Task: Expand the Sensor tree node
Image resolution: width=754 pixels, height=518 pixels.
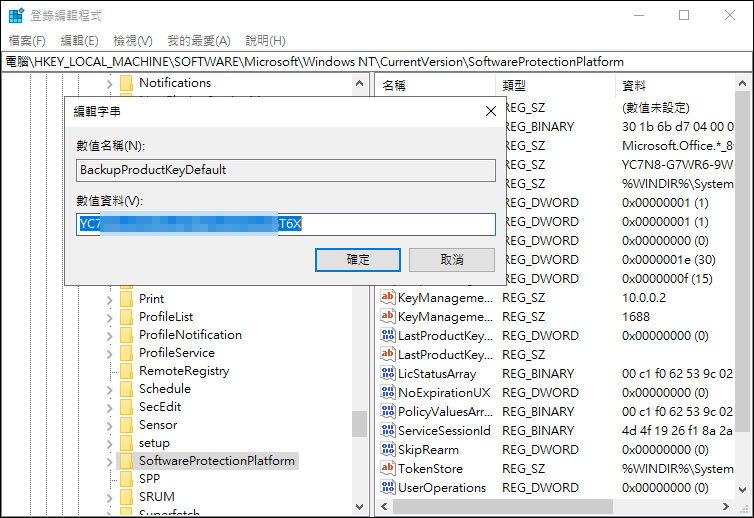Action: coord(109,426)
